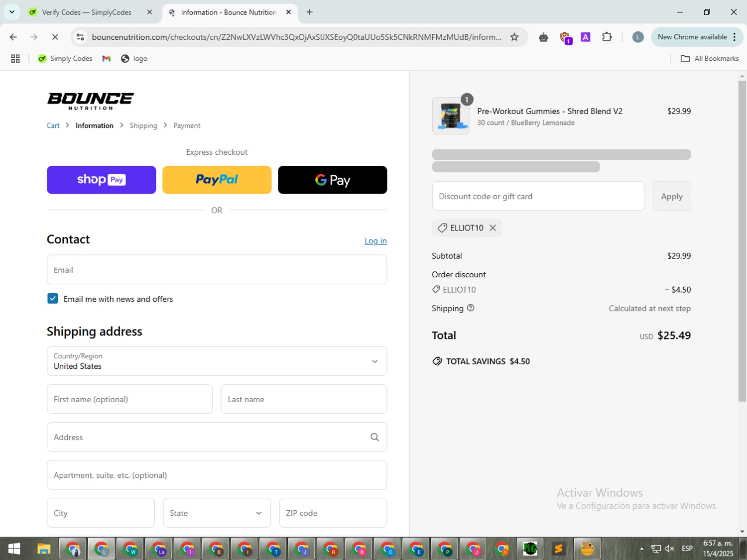747x560 pixels.
Task: Click the shipping help question-mark icon
Action: [471, 308]
